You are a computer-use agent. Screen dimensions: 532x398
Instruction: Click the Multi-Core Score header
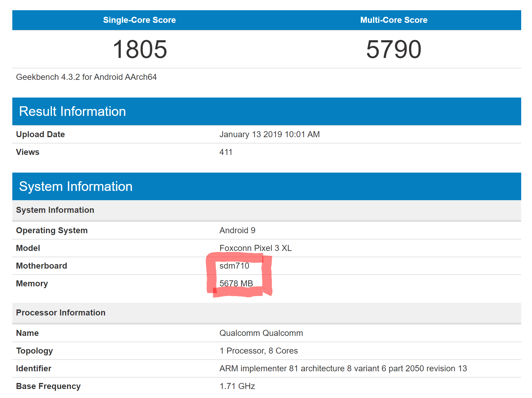point(394,20)
